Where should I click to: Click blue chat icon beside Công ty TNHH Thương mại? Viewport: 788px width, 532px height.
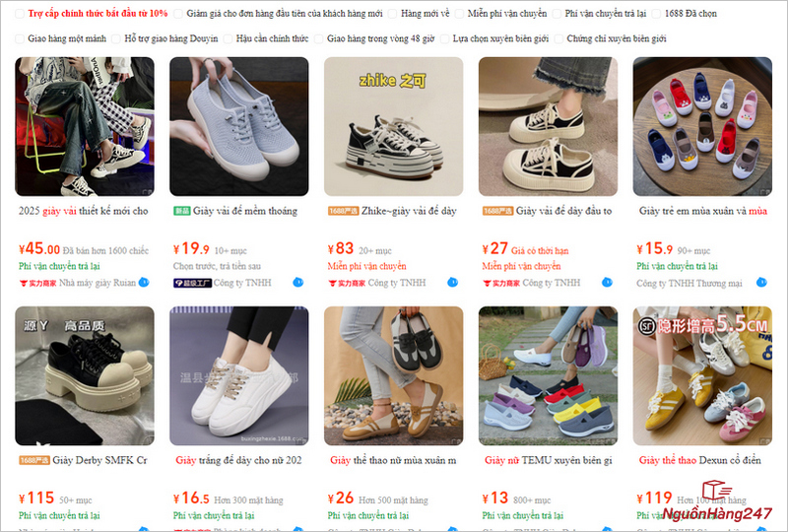pyautogui.click(x=761, y=282)
